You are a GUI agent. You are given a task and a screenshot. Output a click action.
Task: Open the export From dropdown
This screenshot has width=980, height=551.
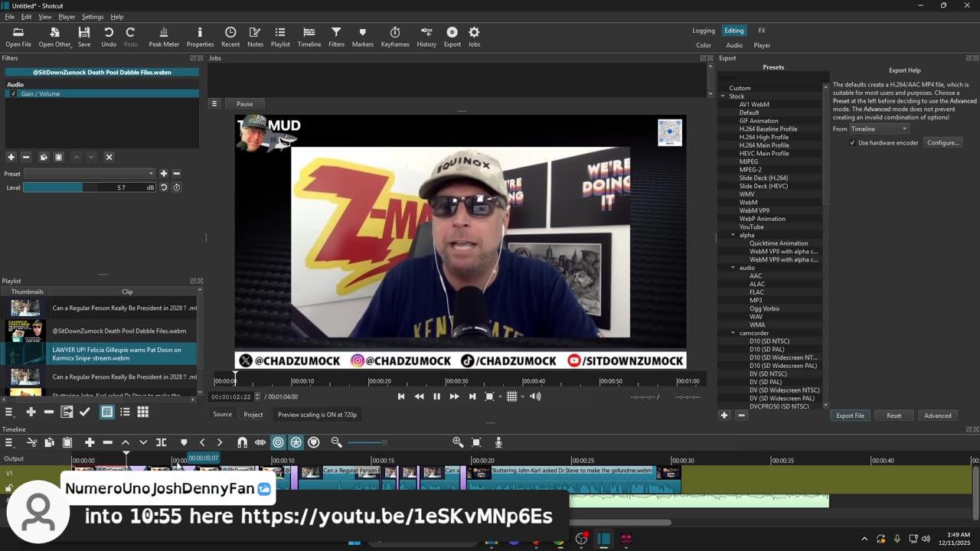880,129
